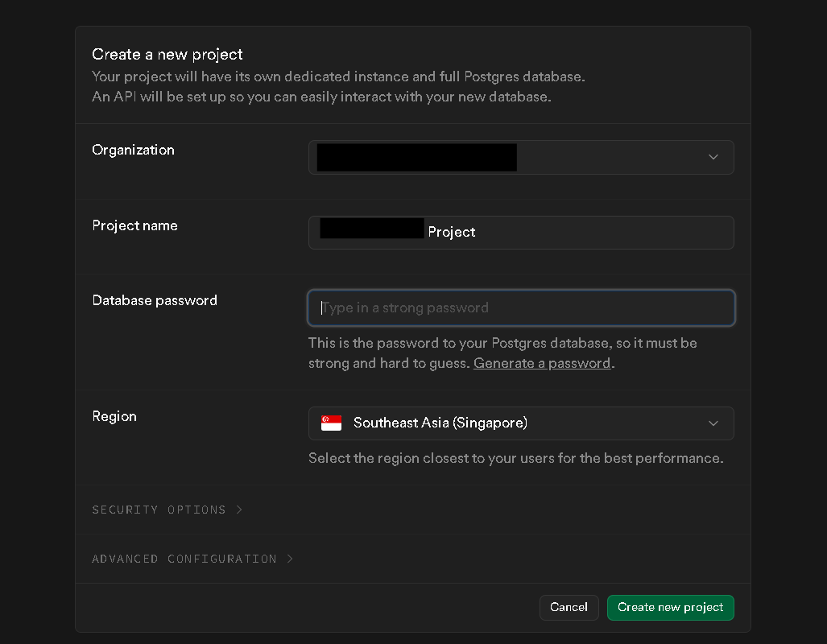Click the arrow icon beside Security Options
Image resolution: width=827 pixels, height=644 pixels.
point(239,510)
